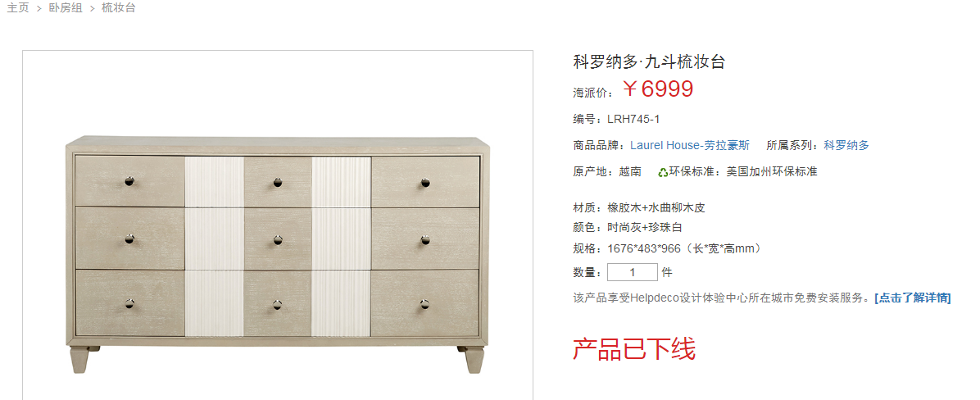Viewport: 980px width, 400px height.
Task: Click the breadcrumb arrow before 梳妆台
Action: pyautogui.click(x=93, y=9)
